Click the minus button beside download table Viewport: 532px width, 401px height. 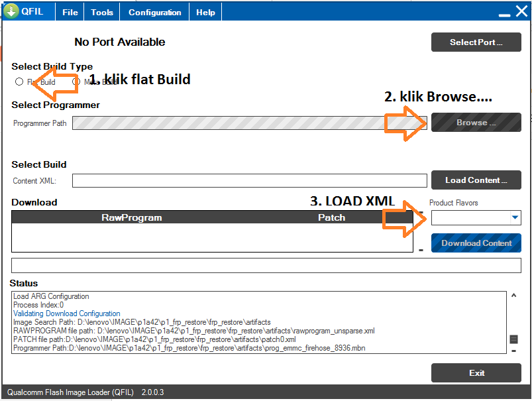421,251
